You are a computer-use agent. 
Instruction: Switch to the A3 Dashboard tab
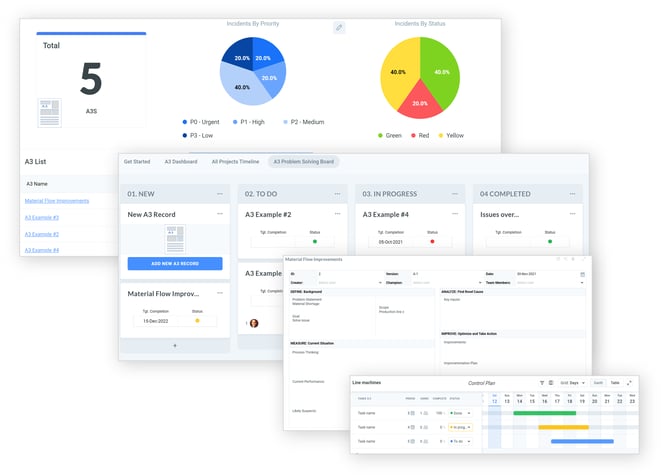coord(180,161)
